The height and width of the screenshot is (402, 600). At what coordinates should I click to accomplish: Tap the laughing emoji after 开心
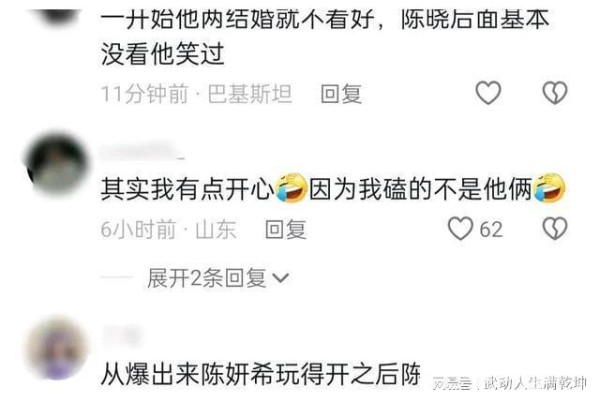[x=291, y=187]
